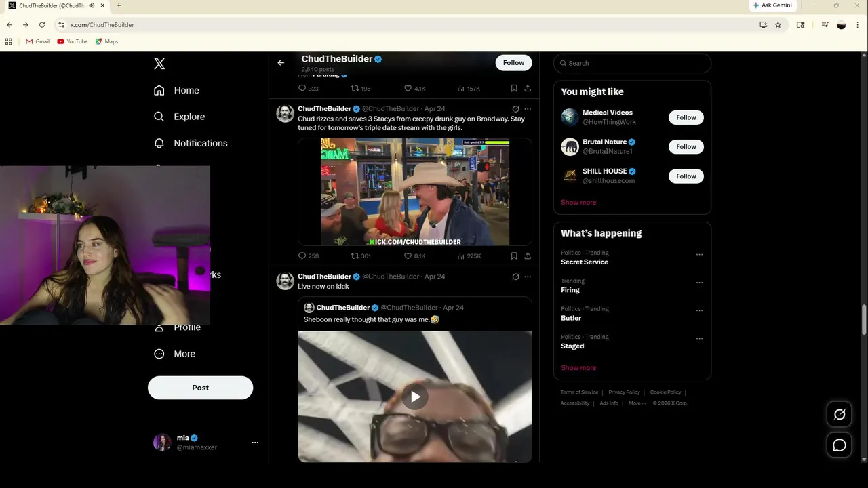Open a new browser tab

(x=119, y=5)
